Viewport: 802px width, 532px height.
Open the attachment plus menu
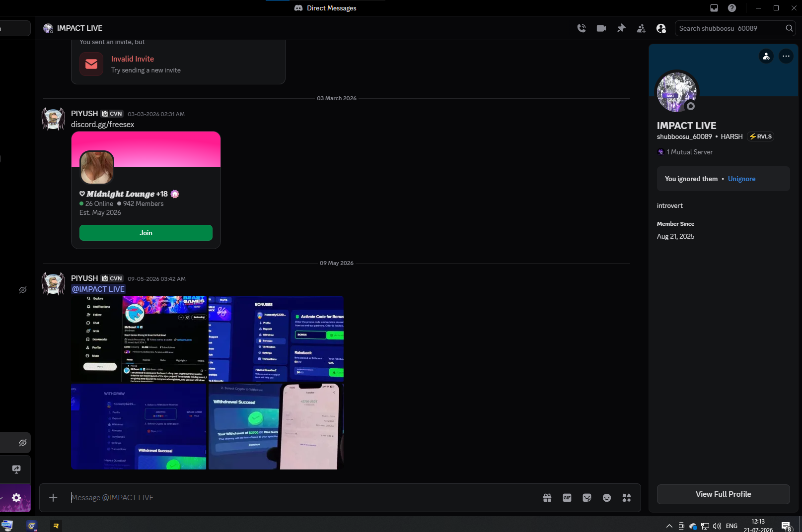coord(53,498)
